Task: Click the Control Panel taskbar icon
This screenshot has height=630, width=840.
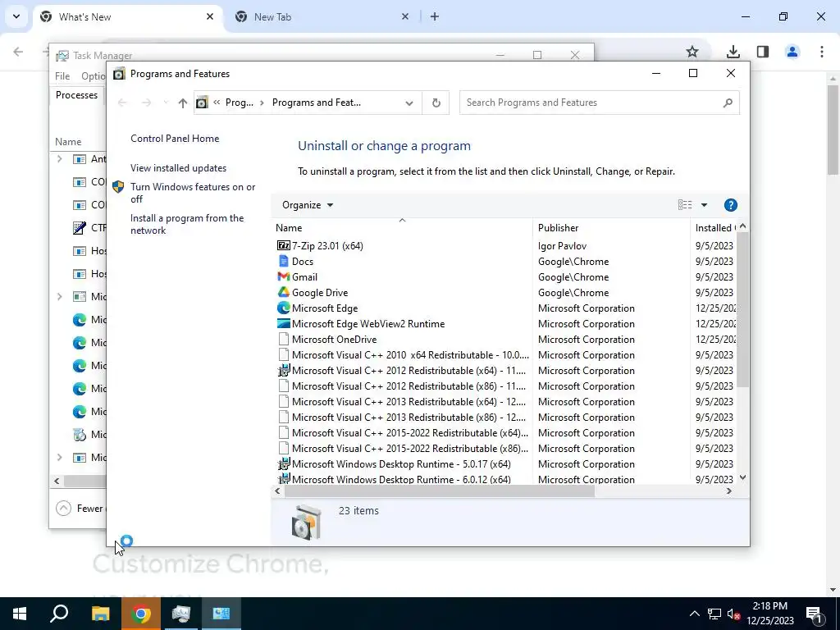Action: (221, 614)
